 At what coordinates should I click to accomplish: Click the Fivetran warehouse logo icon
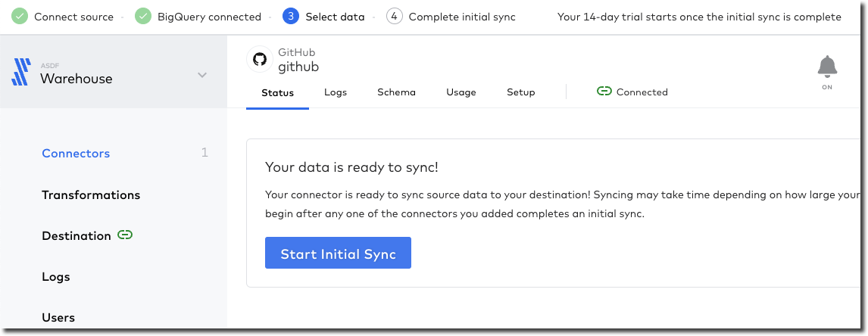tap(20, 72)
